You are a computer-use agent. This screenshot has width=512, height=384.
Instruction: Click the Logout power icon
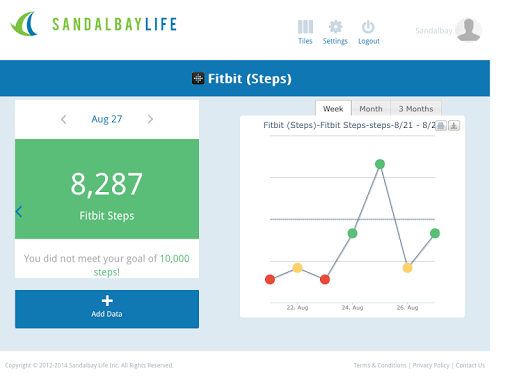368,27
